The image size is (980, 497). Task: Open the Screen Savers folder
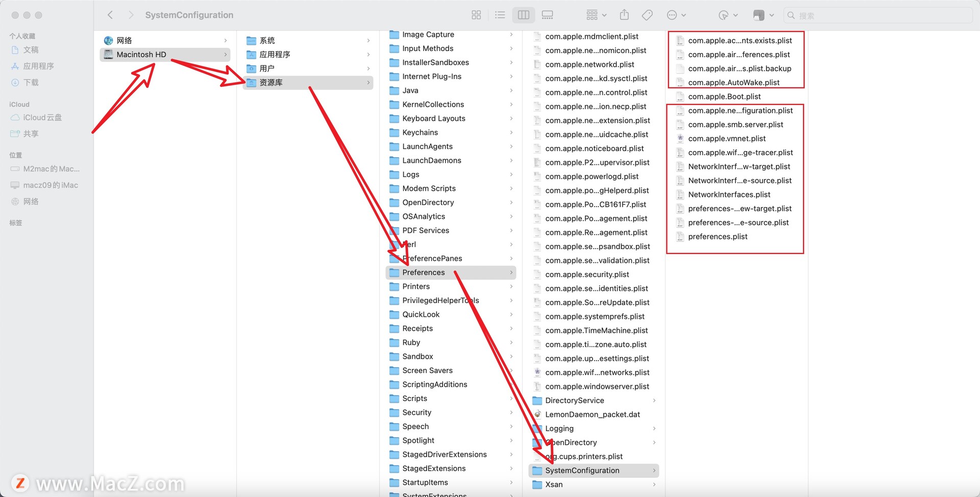pyautogui.click(x=451, y=370)
